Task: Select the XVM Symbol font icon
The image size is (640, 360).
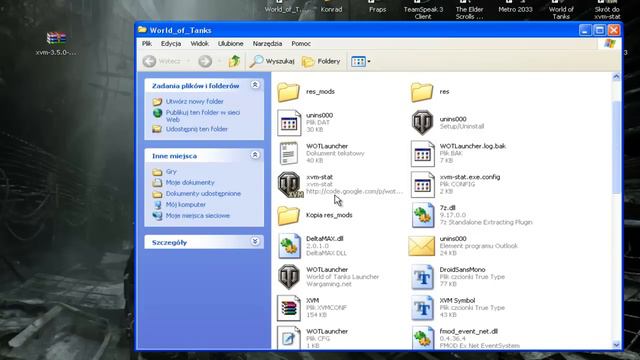Action: [422, 308]
